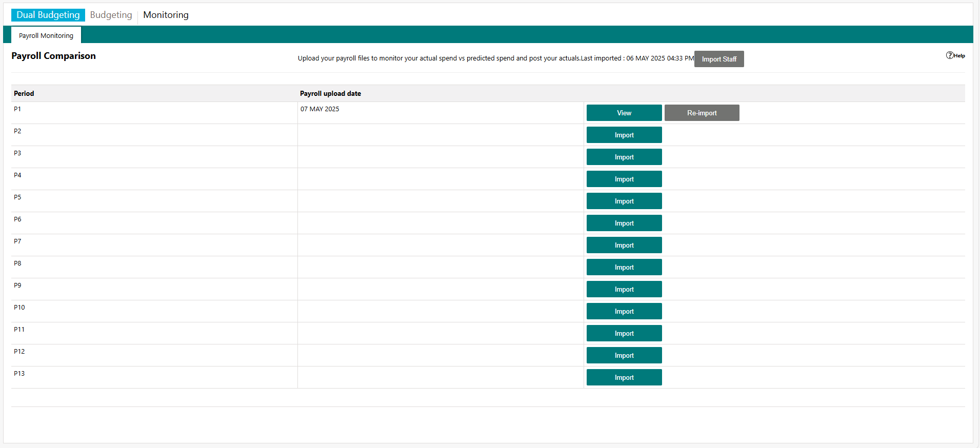Click the Help question mark icon
Screen dimensions: 980x448
(x=950, y=55)
